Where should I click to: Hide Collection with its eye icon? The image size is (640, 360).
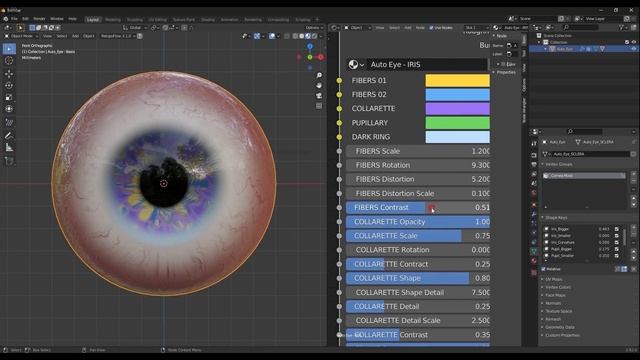634,42
